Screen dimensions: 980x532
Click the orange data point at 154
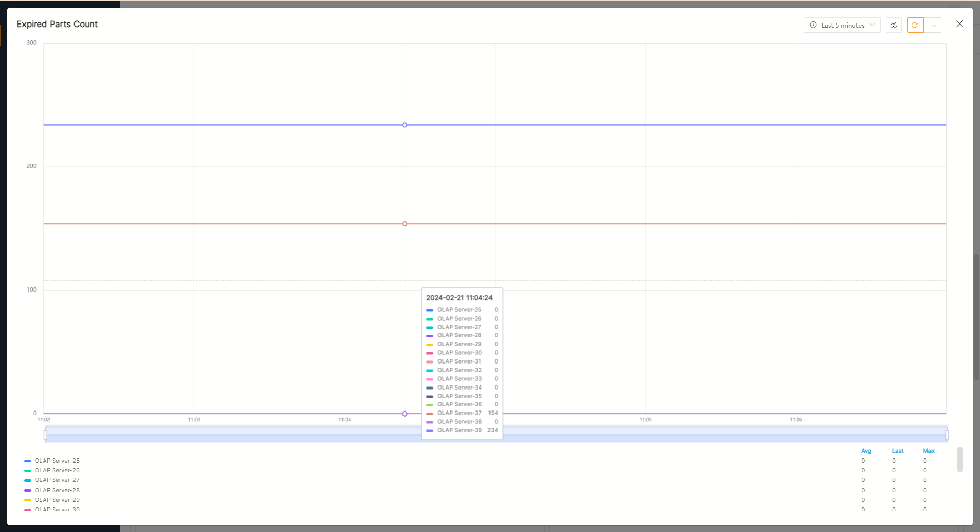point(405,224)
